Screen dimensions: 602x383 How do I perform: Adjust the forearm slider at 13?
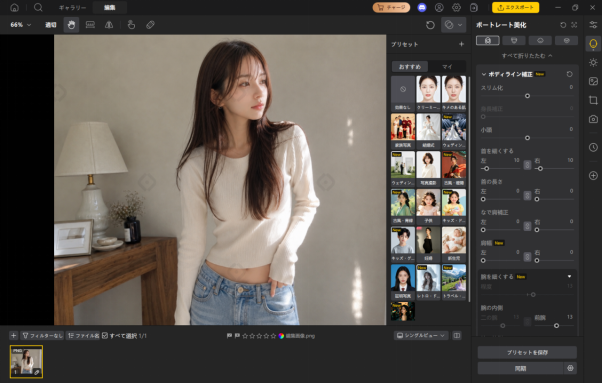tap(556, 325)
